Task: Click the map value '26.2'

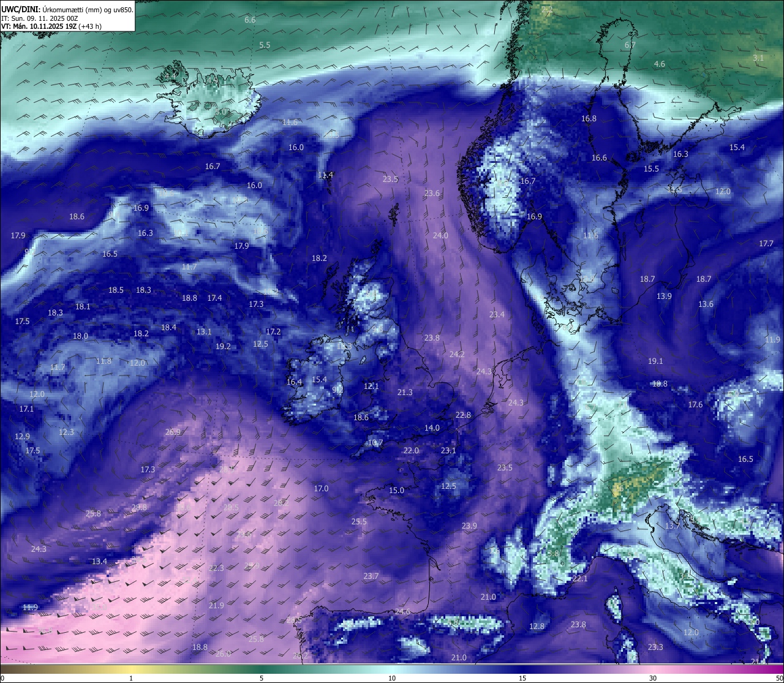Action: pyautogui.click(x=301, y=655)
